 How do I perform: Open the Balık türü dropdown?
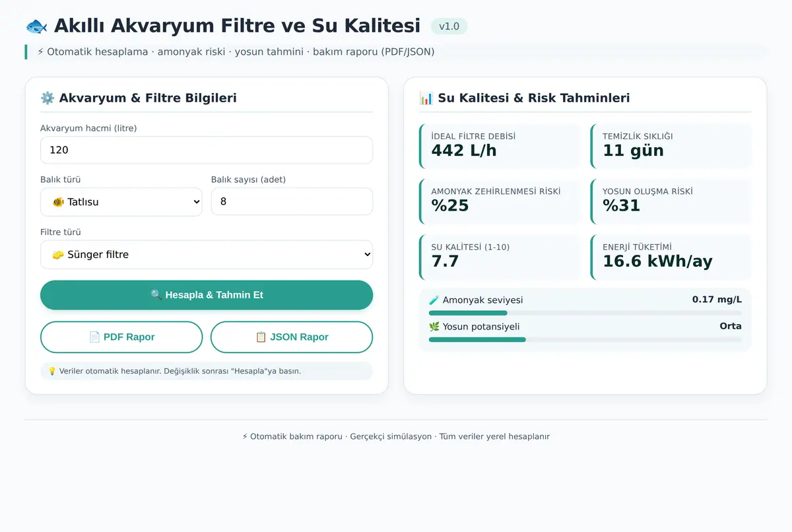click(121, 202)
